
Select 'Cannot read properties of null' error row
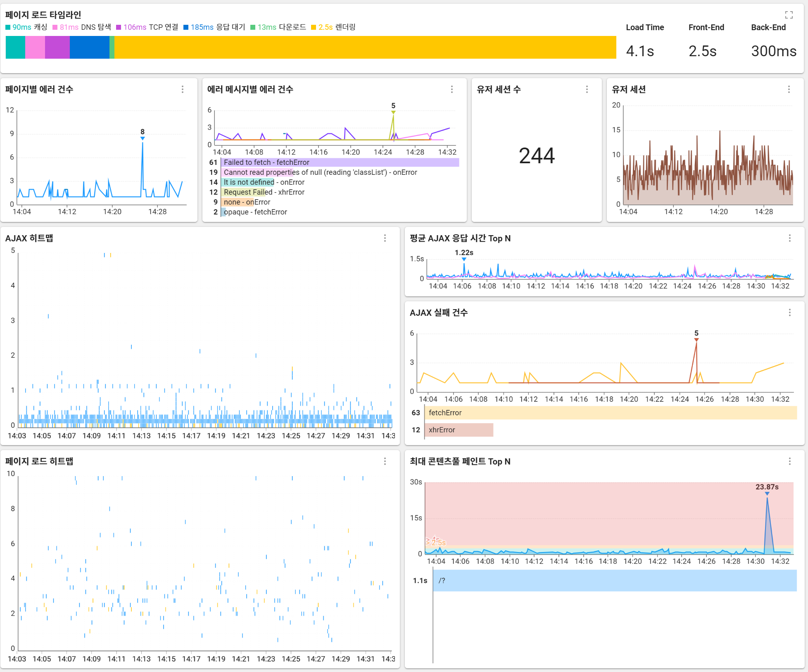point(320,172)
